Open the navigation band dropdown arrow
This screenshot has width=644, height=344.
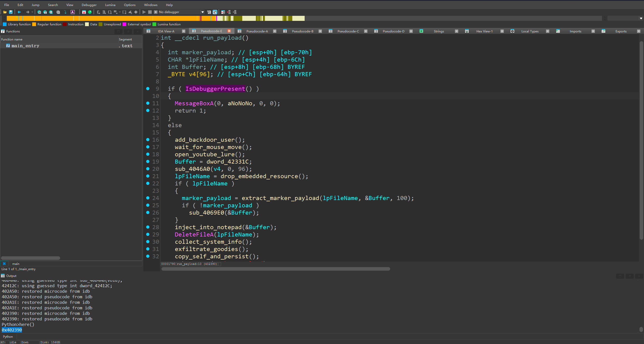point(641,18)
